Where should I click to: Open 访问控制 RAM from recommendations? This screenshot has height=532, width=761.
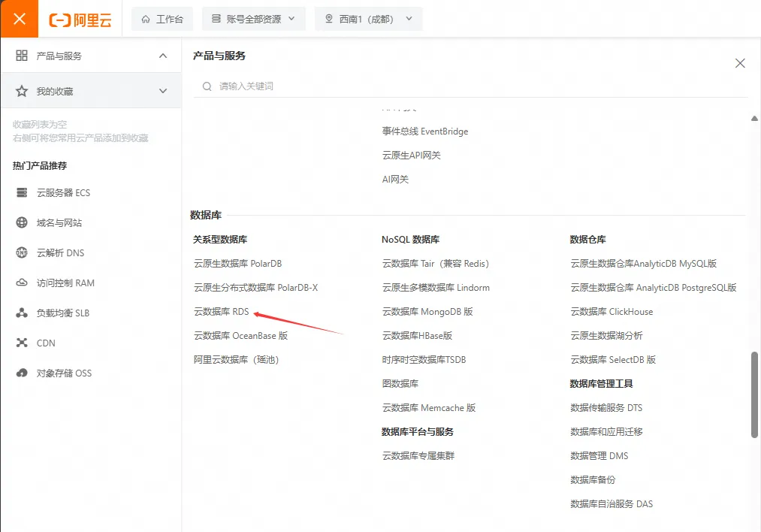tap(65, 283)
